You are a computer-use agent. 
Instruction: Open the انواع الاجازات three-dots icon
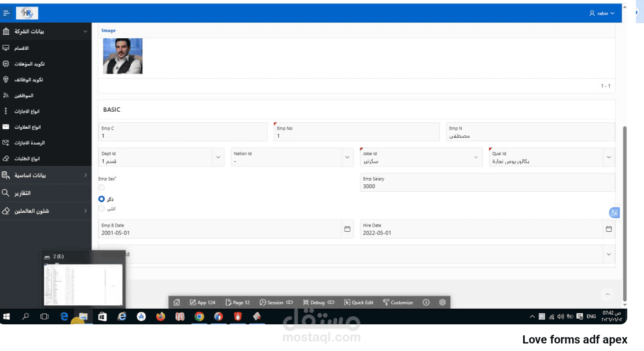point(6,111)
